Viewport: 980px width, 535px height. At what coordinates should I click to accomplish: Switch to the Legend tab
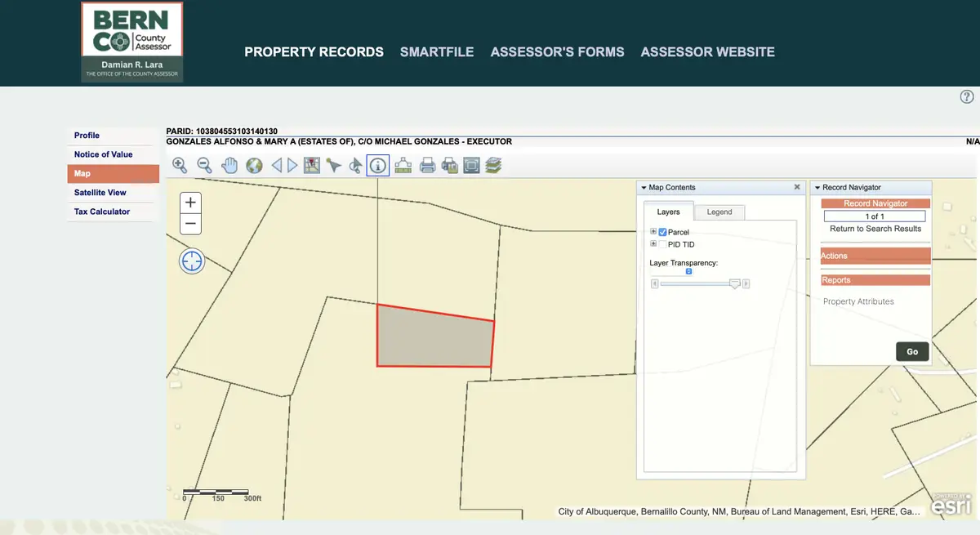pos(719,212)
